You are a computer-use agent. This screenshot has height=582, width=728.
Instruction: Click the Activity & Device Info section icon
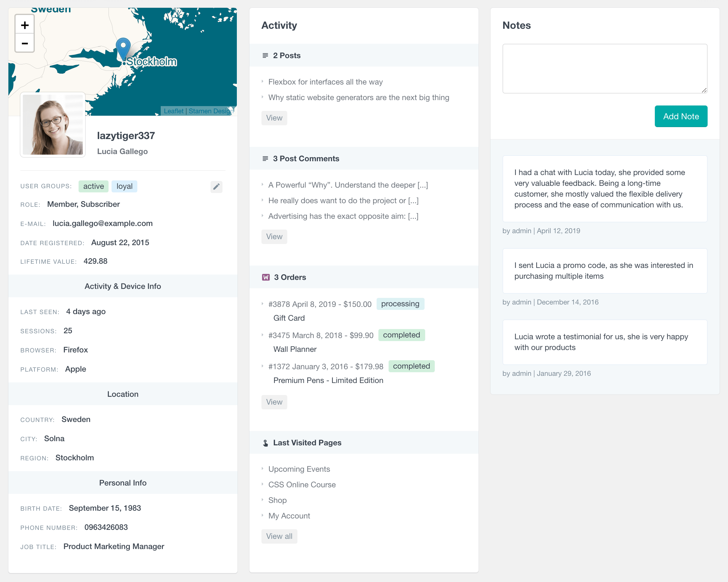[x=123, y=286]
